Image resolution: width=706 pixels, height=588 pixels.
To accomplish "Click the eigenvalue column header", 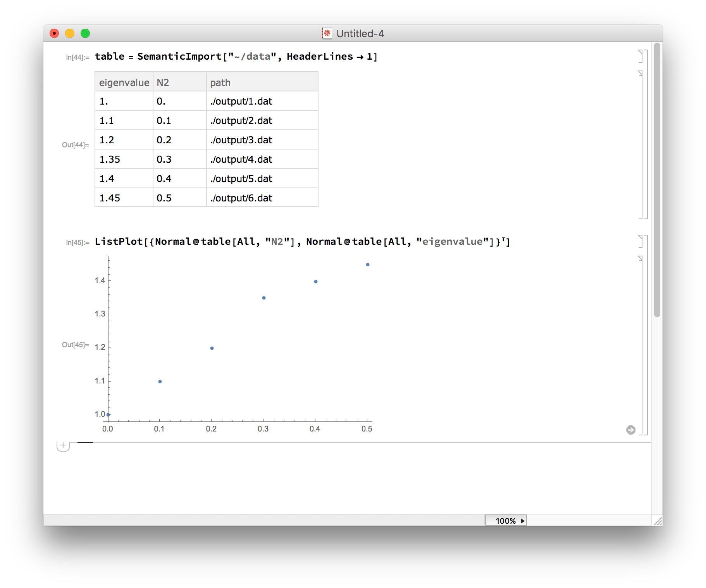I will [x=124, y=82].
